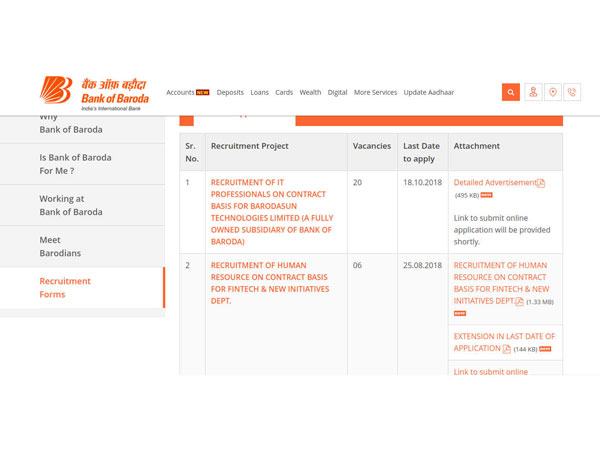Click vacancies value 06
This screenshot has height=450, width=600.
(x=357, y=265)
